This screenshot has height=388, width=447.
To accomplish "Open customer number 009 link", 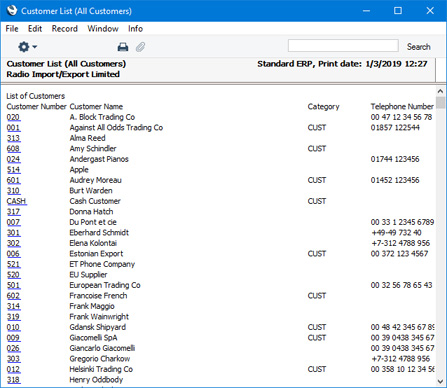I will (x=13, y=338).
